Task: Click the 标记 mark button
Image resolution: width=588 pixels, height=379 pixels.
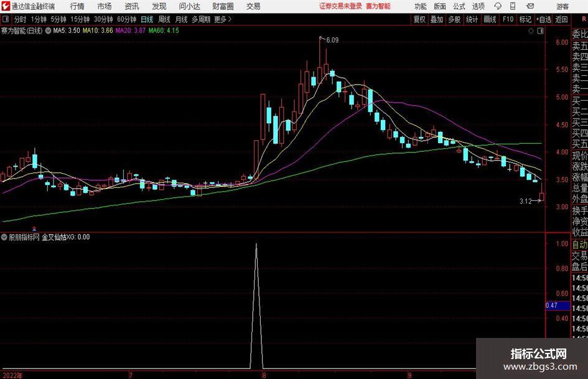Action: click(x=525, y=19)
